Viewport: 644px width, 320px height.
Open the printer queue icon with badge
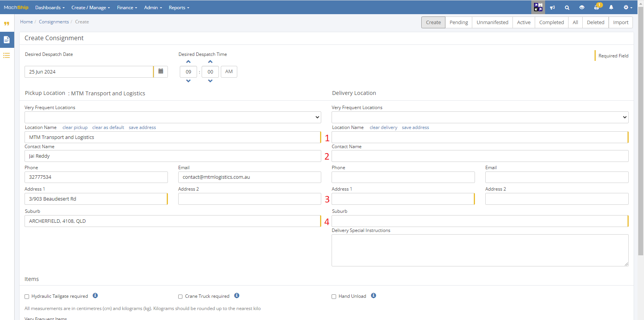point(597,7)
